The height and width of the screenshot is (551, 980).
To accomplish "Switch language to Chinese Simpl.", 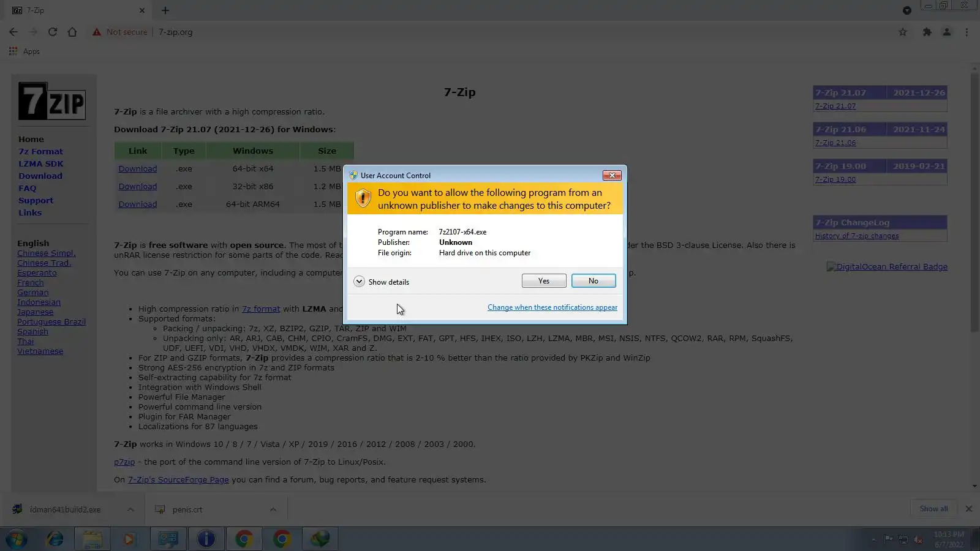I will click(47, 253).
